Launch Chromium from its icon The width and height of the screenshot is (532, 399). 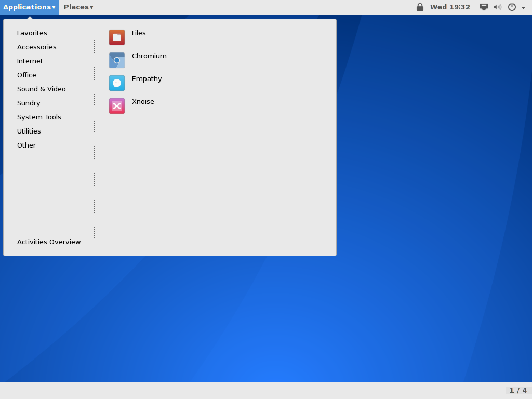coord(117,60)
